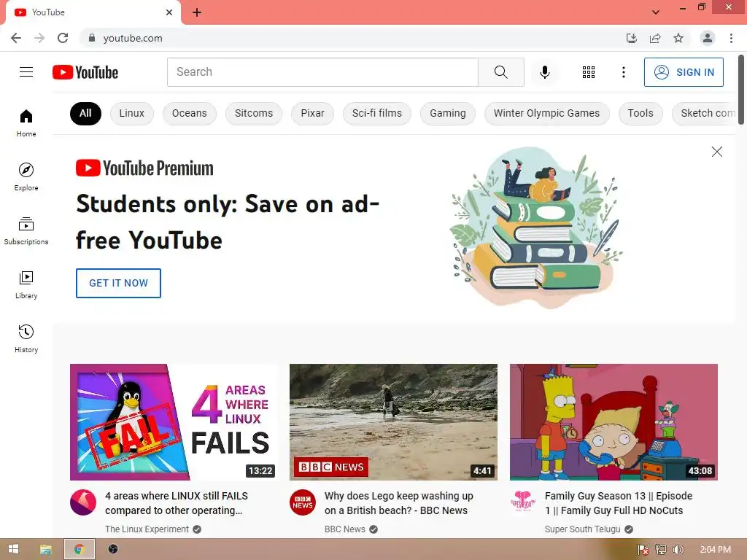This screenshot has width=747, height=560.
Task: Open Super South Telugu channel name
Action: point(583,529)
